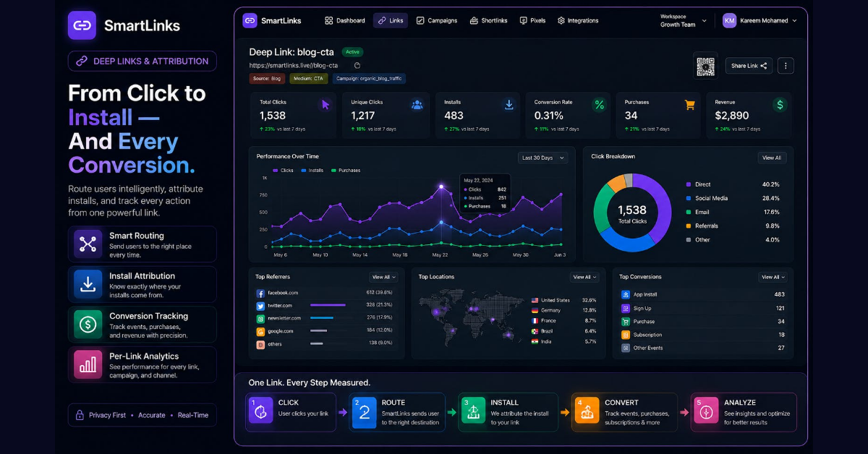
Task: Click the newsletter.com icon in Top Referrers
Action: pyautogui.click(x=260, y=319)
